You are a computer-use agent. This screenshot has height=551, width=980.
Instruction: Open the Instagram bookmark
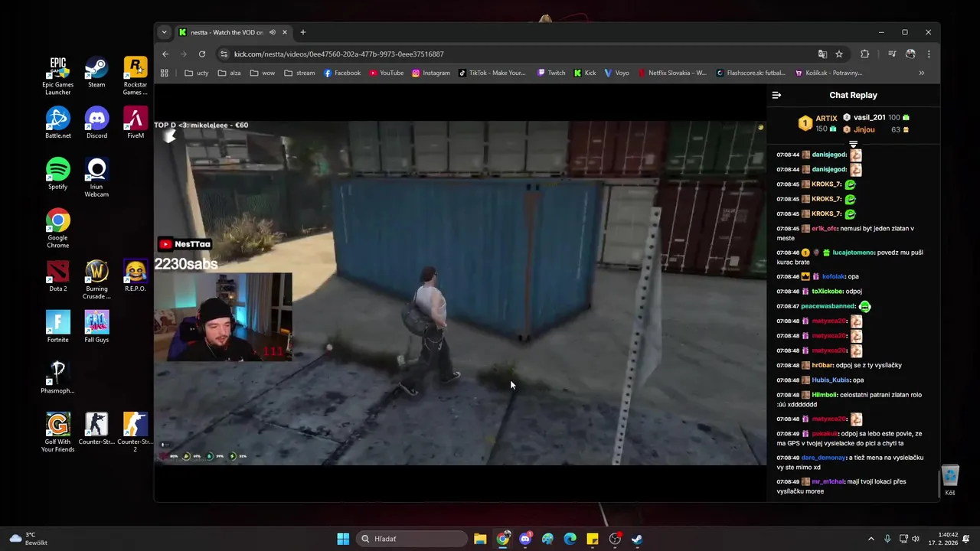click(x=431, y=73)
